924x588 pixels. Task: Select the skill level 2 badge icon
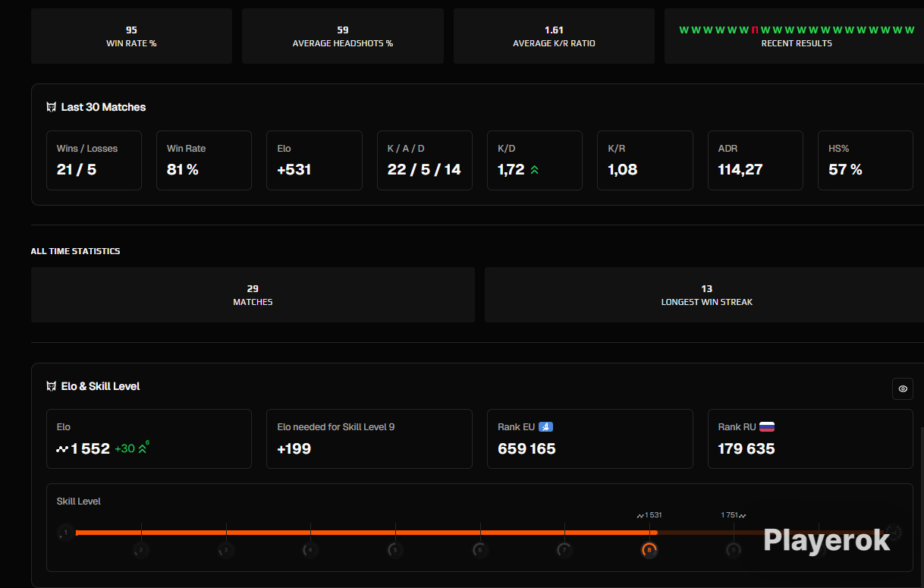click(140, 549)
